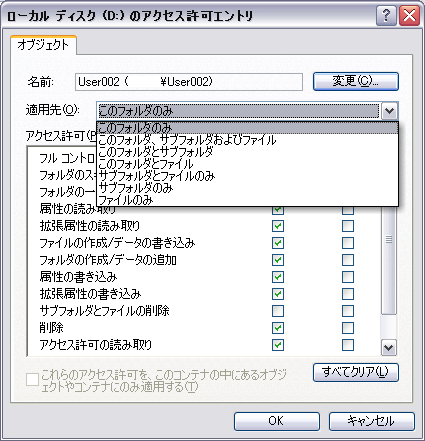Check the deny box for 削除
The height and width of the screenshot is (441, 425).
[x=348, y=328]
